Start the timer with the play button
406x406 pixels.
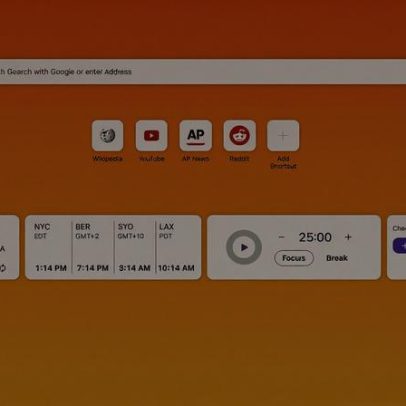tap(244, 247)
